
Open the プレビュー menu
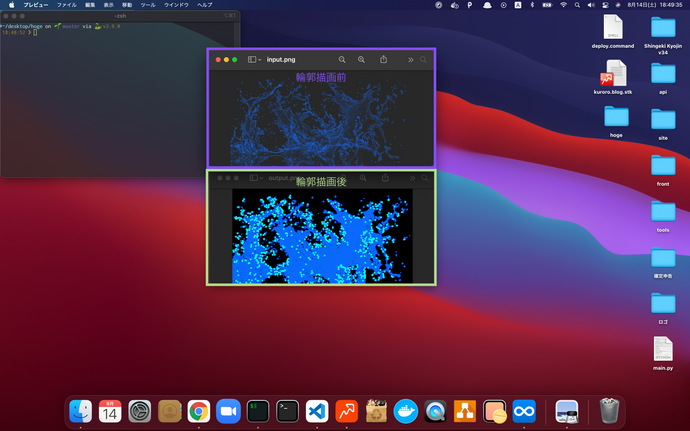tap(36, 5)
